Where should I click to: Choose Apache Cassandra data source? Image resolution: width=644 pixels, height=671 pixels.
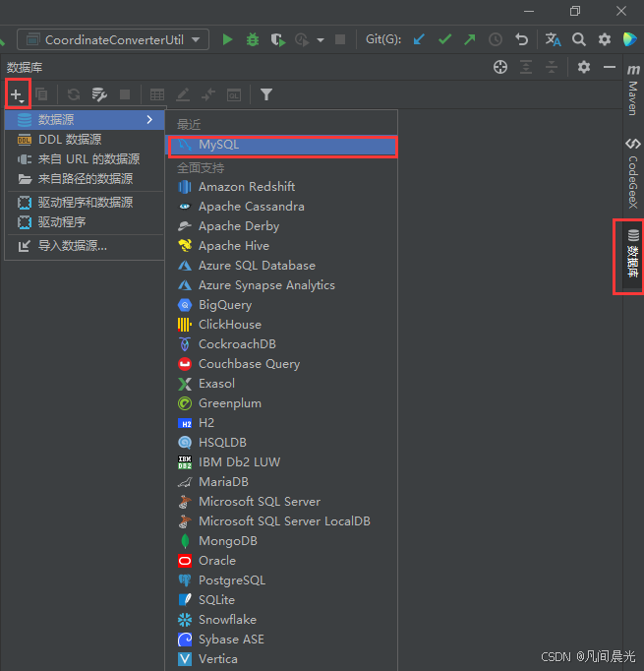[x=281, y=207]
